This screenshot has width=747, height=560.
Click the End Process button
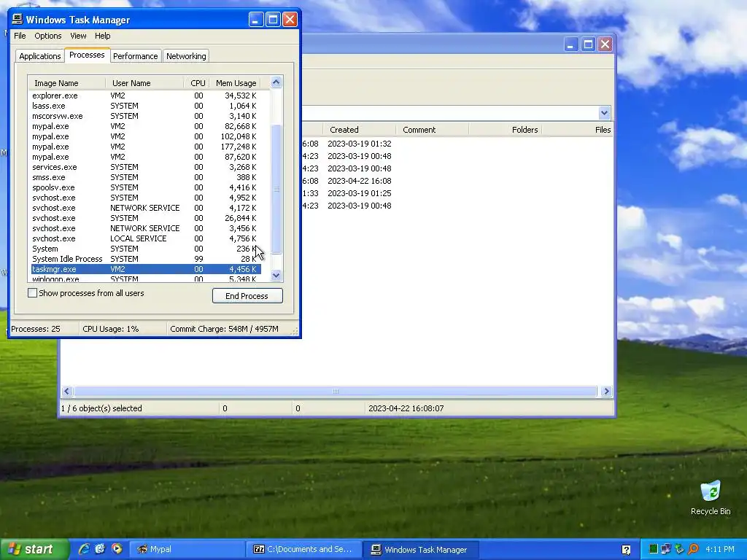(247, 296)
